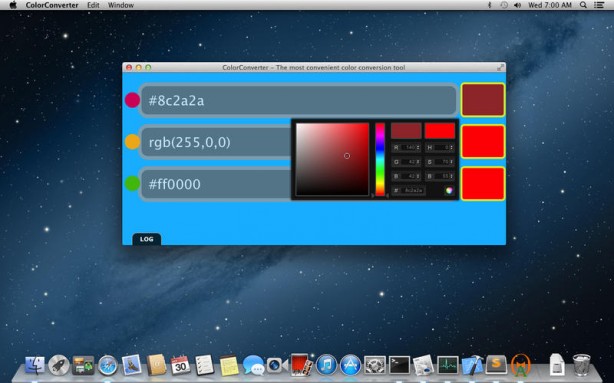The height and width of the screenshot is (383, 614).
Task: Click the Spotlight search icon
Action: pyautogui.click(x=583, y=5)
